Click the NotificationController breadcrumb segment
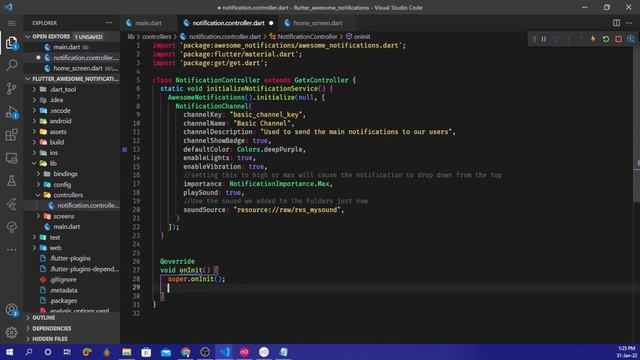The width and height of the screenshot is (640, 360). [x=307, y=37]
